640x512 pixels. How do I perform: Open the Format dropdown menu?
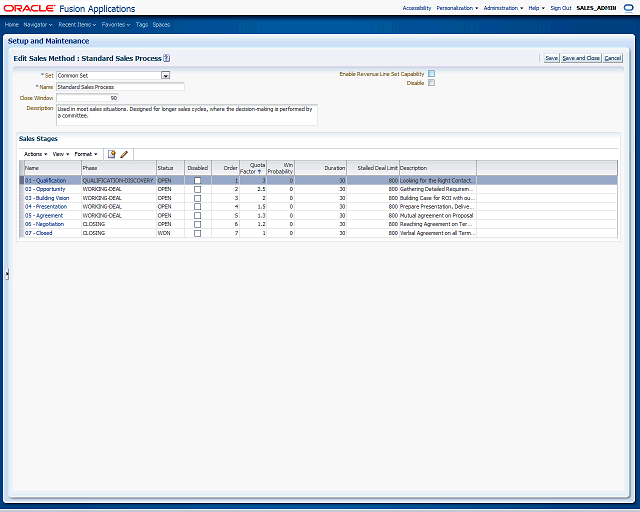click(x=86, y=154)
